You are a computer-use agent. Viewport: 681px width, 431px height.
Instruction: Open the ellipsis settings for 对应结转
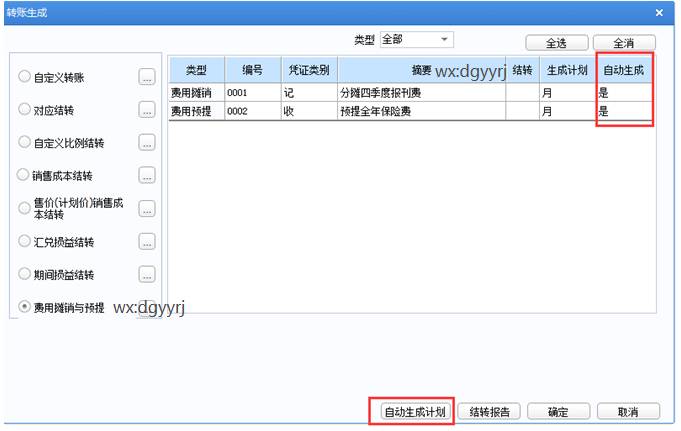pyautogui.click(x=146, y=110)
